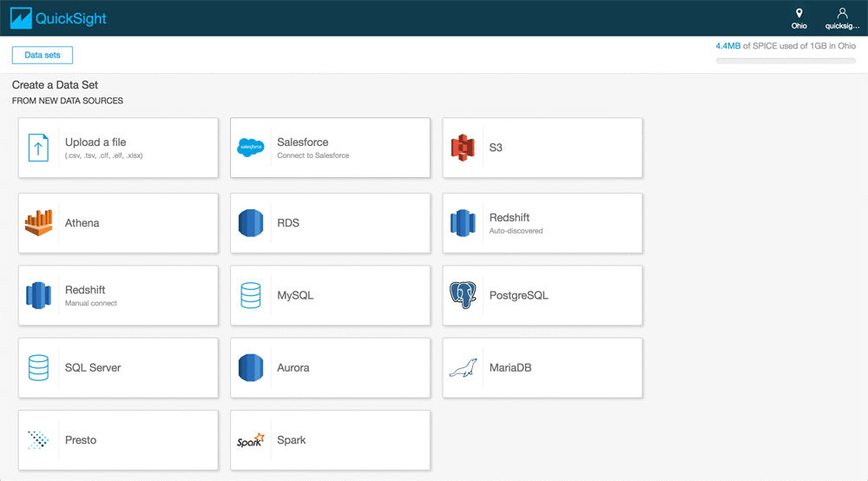Screen dimensions: 868x481
Task: Click the Presto label text
Action: tap(80, 440)
